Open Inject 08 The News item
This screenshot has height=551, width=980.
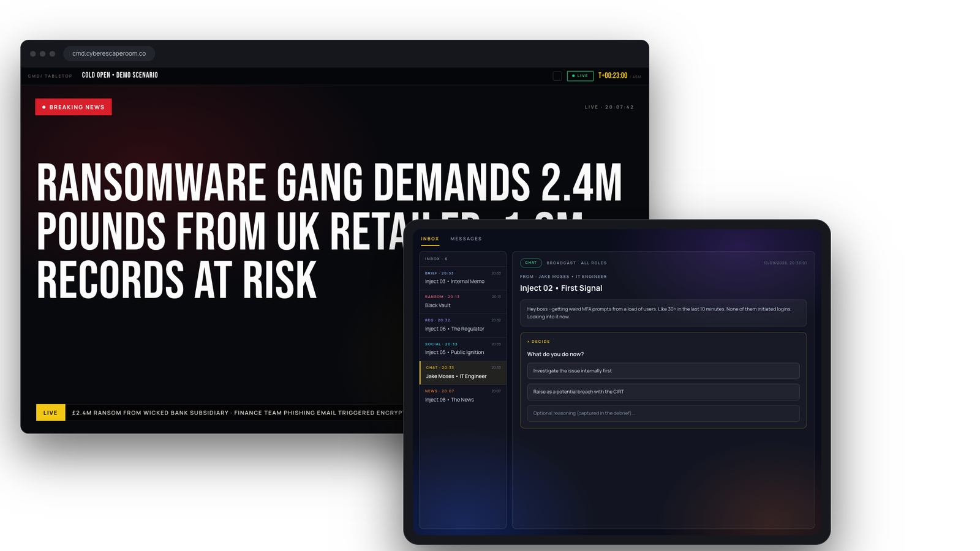click(x=463, y=396)
